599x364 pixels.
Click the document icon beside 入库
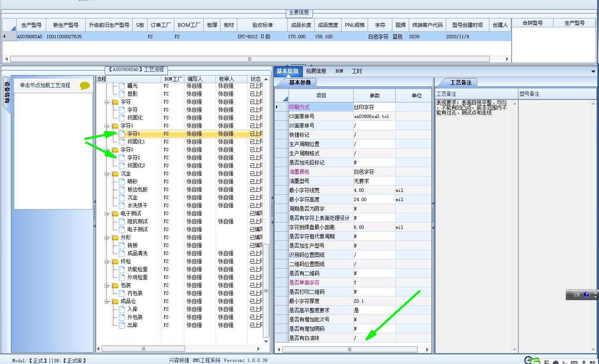(x=122, y=309)
